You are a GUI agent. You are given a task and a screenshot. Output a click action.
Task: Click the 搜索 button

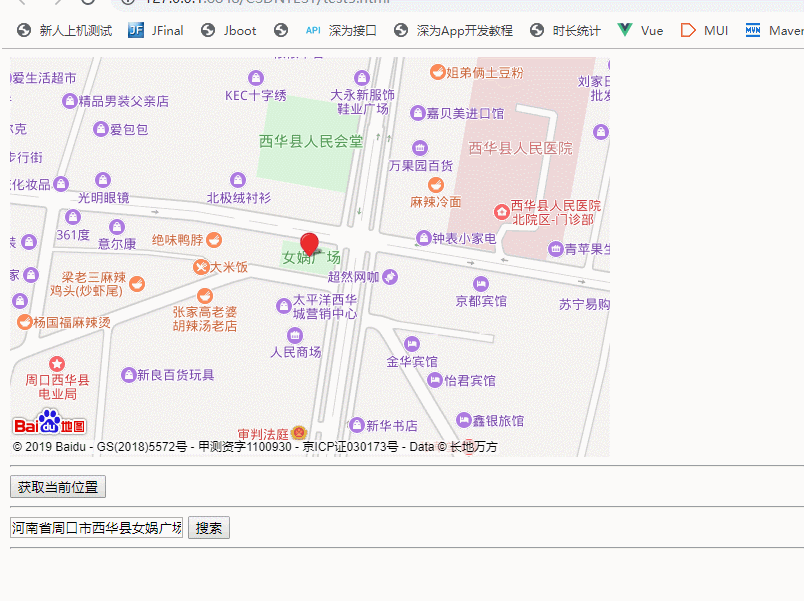click(209, 528)
